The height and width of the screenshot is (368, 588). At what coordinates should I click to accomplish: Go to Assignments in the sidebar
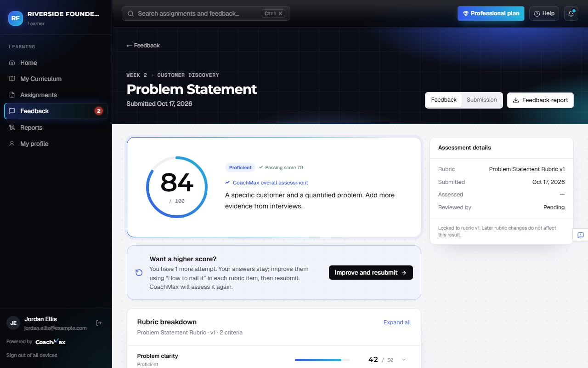click(56, 95)
